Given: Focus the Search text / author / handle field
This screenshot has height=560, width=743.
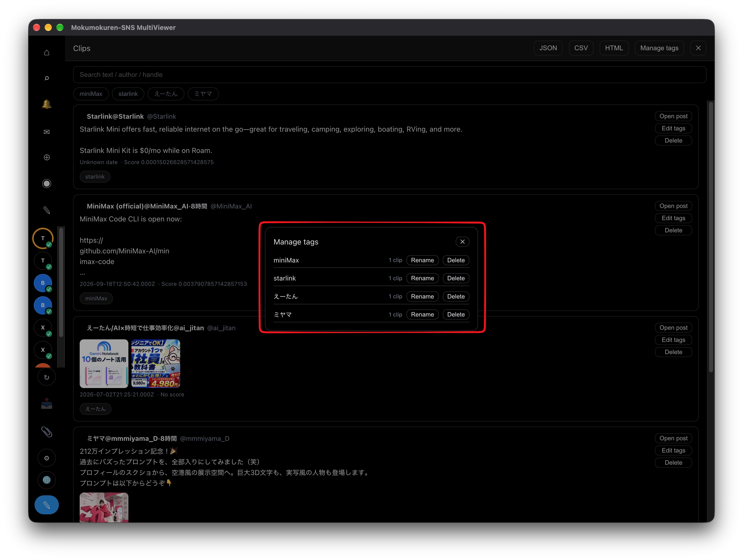Looking at the screenshot, I should tap(389, 75).
